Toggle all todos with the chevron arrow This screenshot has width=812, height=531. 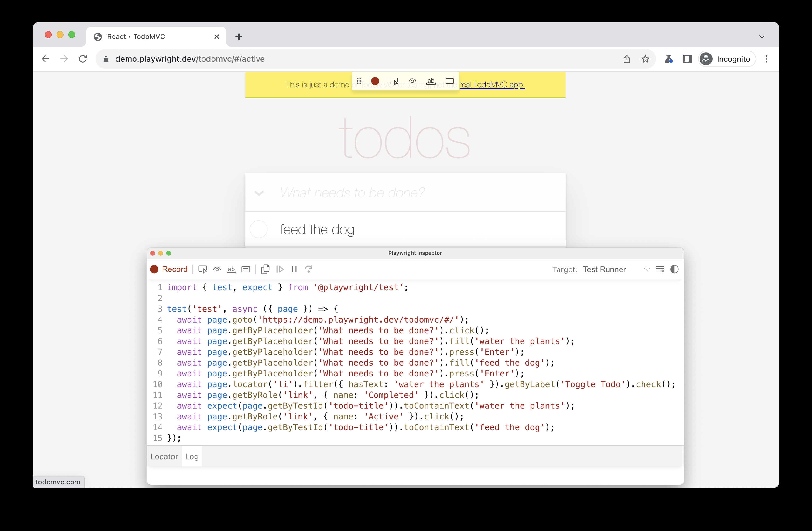(x=259, y=193)
